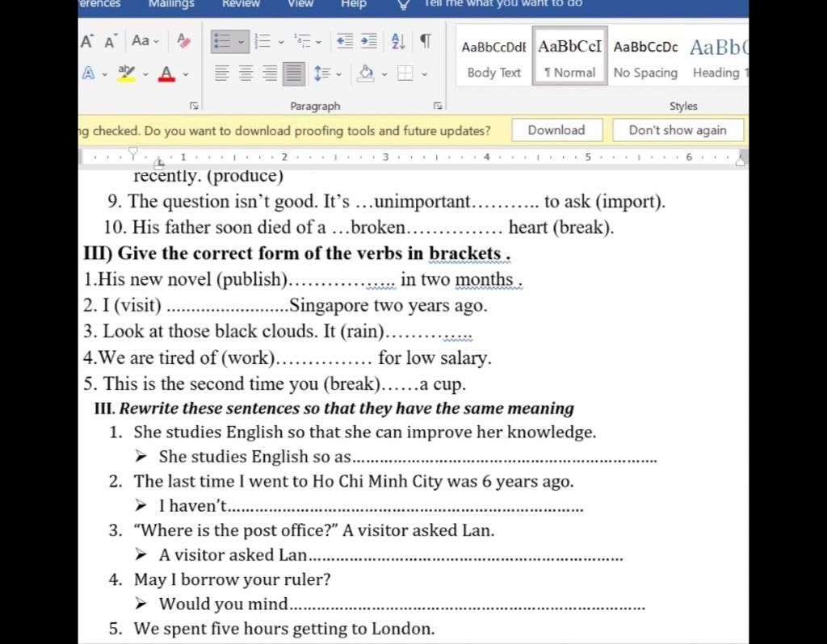
Task: Apply the Body Text style
Action: [x=493, y=57]
